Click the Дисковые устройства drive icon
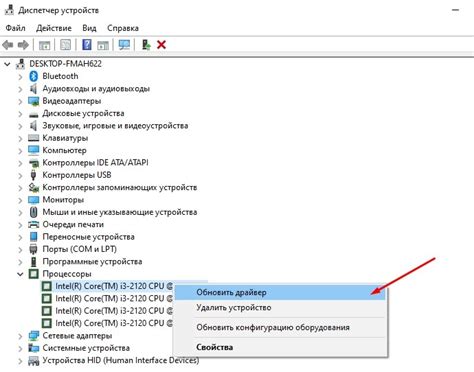Screen dimensions: 474x372 click(x=34, y=114)
